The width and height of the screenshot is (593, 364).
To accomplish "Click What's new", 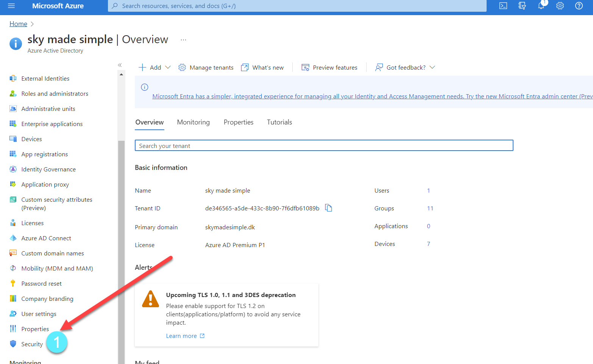I will [x=262, y=67].
